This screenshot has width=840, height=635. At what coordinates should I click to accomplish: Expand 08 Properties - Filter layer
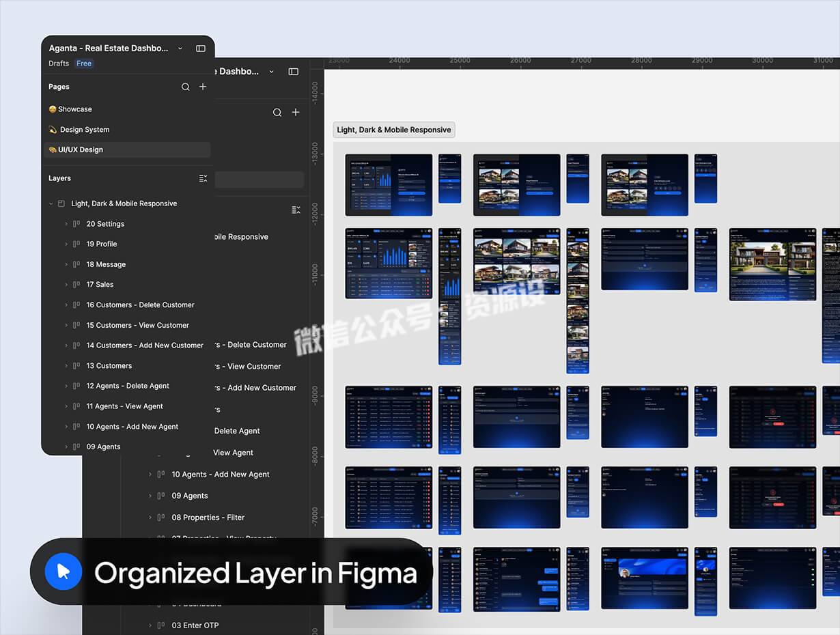click(x=150, y=518)
